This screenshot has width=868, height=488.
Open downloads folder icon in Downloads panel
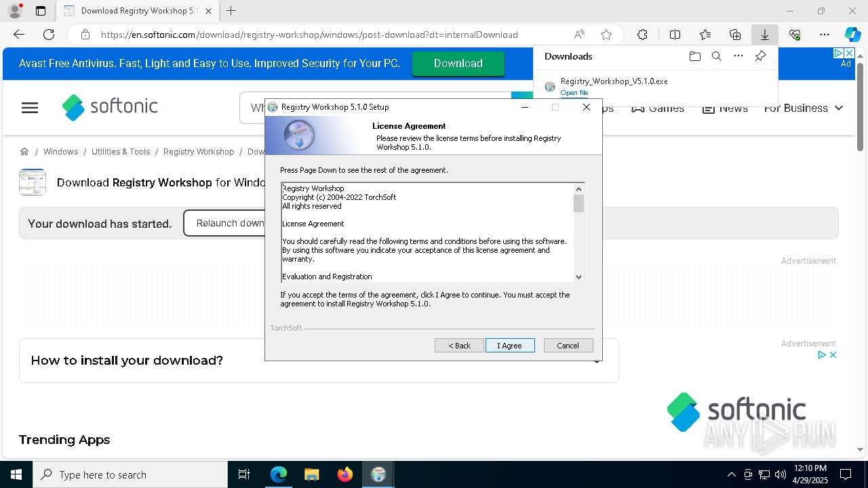click(x=694, y=56)
